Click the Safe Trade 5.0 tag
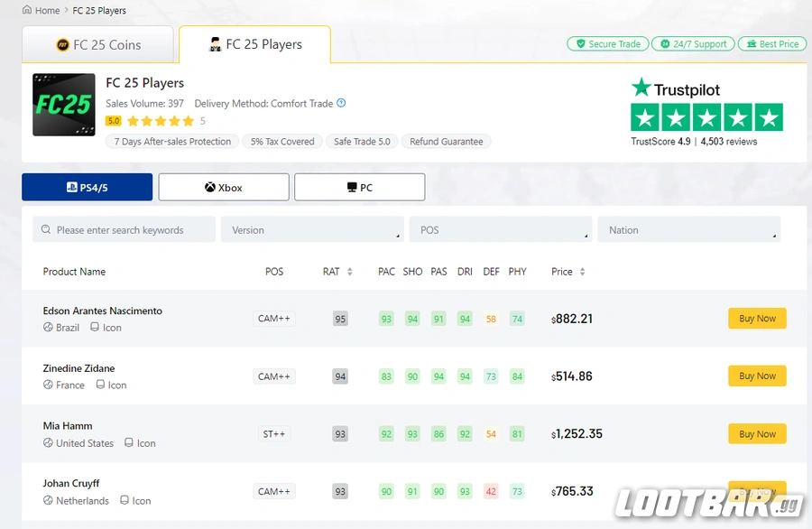The image size is (812, 529). [362, 142]
